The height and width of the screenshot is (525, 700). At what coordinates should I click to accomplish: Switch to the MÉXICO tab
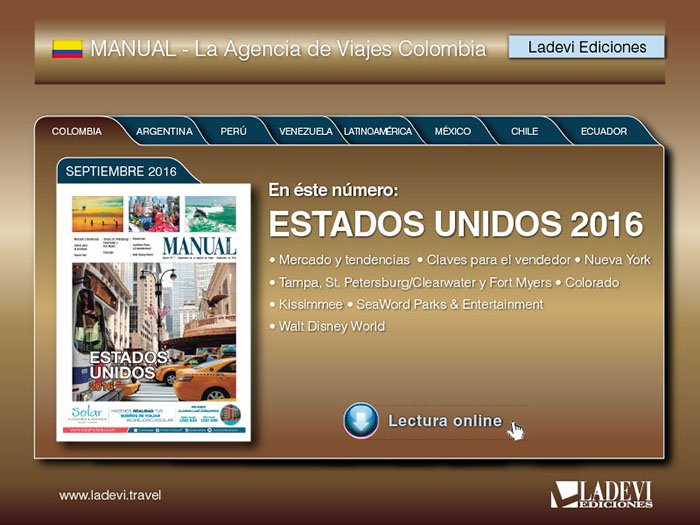pos(453,132)
